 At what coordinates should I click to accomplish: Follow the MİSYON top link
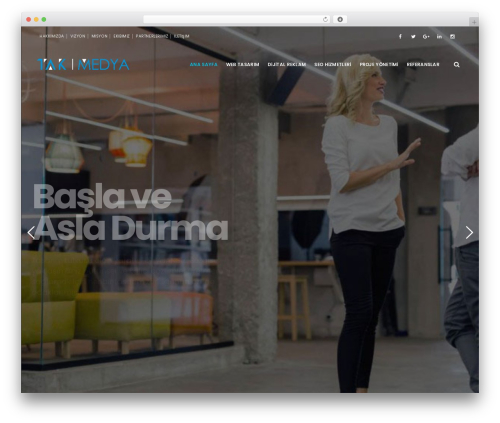(99, 36)
